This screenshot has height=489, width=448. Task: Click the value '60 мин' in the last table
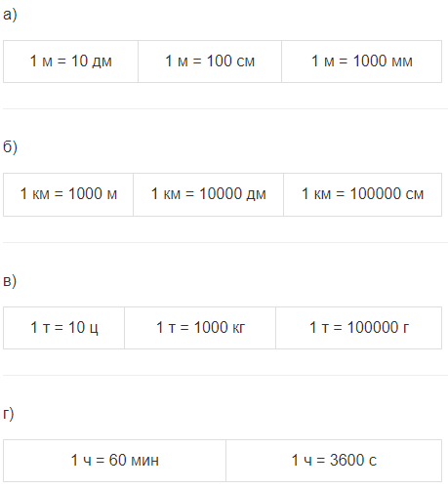click(134, 460)
